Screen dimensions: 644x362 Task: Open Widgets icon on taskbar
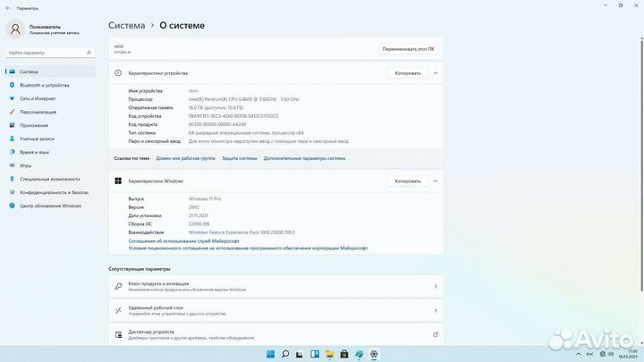(315, 354)
